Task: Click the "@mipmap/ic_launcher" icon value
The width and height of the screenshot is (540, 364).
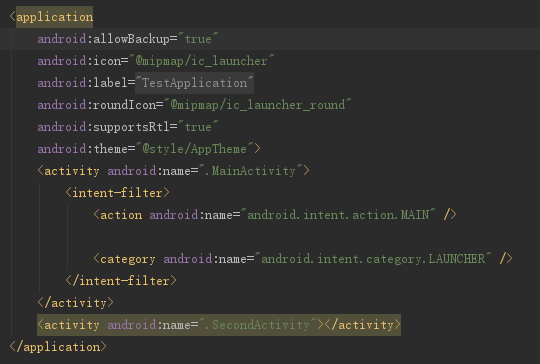Action: [x=201, y=61]
